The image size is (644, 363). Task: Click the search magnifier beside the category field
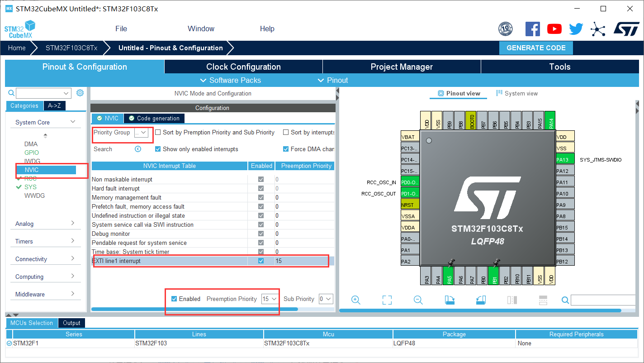point(12,93)
